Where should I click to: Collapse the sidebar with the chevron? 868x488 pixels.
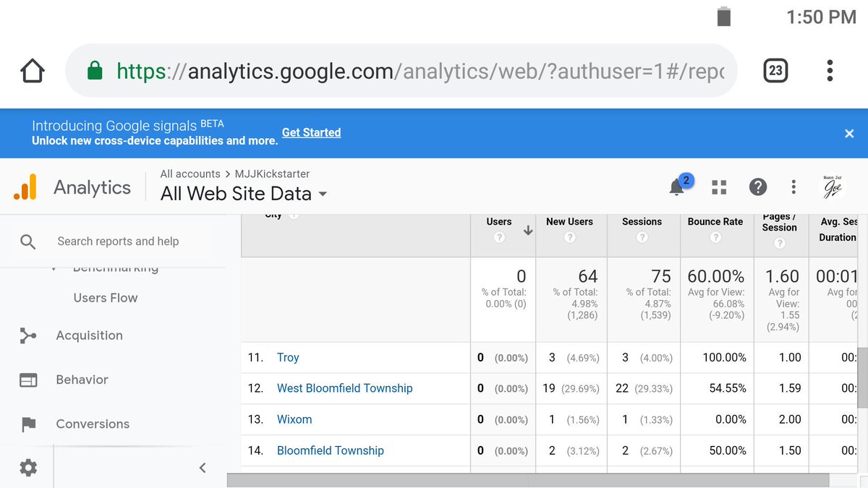(x=203, y=468)
